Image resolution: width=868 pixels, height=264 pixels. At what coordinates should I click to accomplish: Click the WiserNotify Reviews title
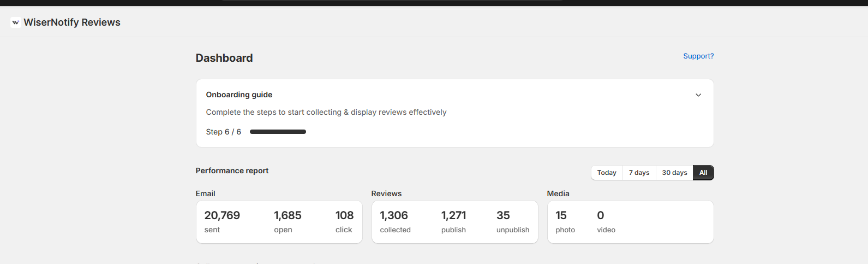pos(72,22)
